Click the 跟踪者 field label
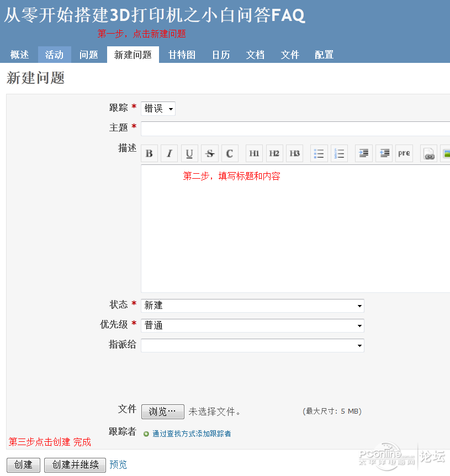Screen dimensions: 450x476 tap(123, 431)
